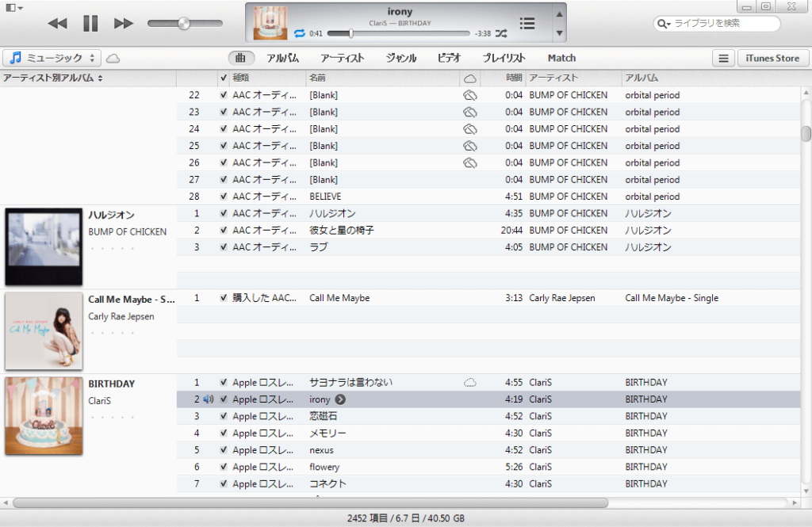Uncheck the checkbox for 彼女と星の椅子
812x527 pixels.
click(223, 231)
